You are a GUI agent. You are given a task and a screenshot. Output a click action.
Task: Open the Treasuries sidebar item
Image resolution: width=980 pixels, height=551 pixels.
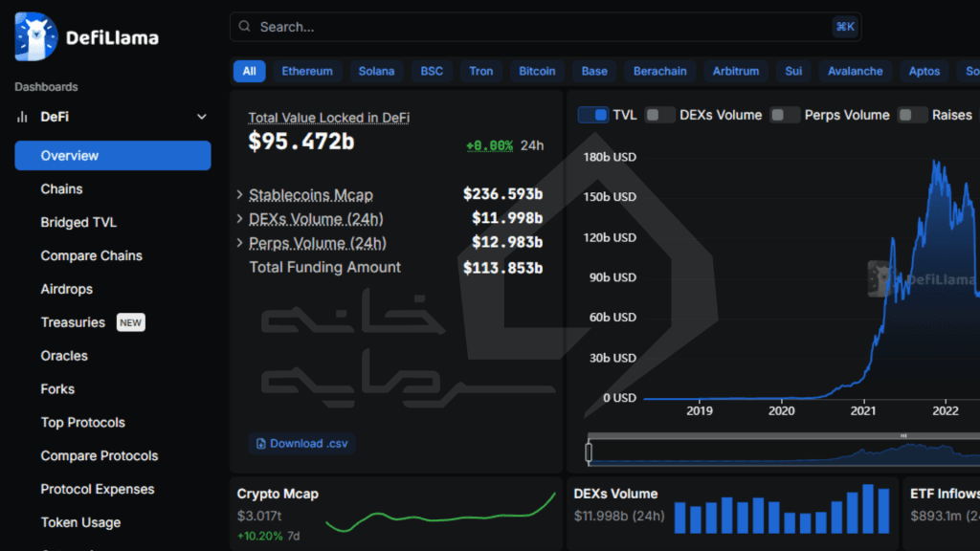[x=73, y=322]
